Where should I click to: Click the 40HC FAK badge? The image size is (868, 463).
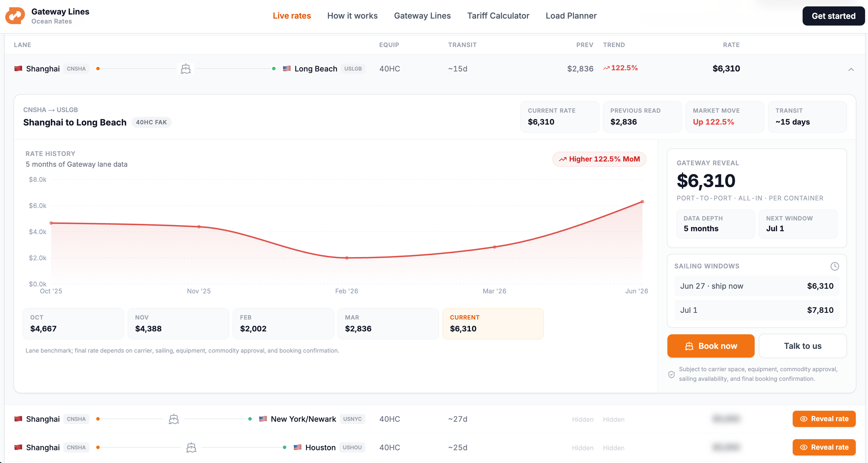click(151, 122)
